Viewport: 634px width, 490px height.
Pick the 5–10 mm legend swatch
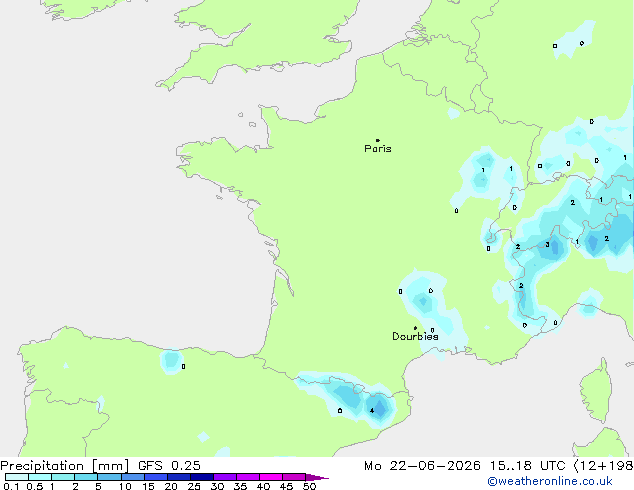(x=109, y=477)
